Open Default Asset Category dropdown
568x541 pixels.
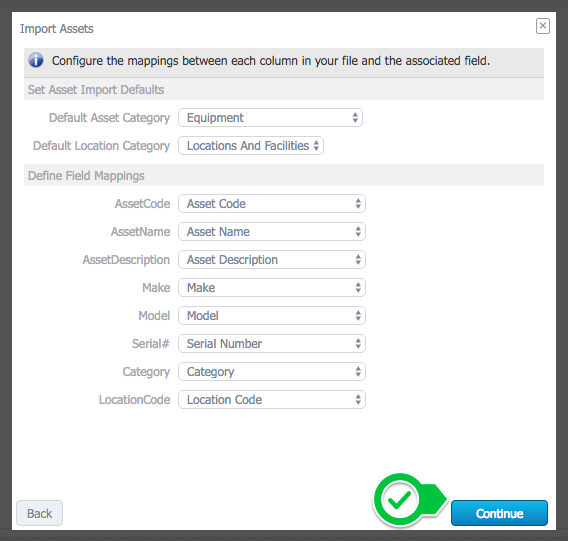[x=270, y=118]
